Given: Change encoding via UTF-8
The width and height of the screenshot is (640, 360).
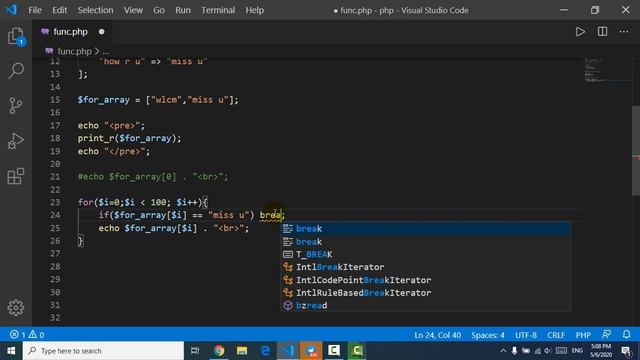Looking at the screenshot, I should [x=526, y=335].
